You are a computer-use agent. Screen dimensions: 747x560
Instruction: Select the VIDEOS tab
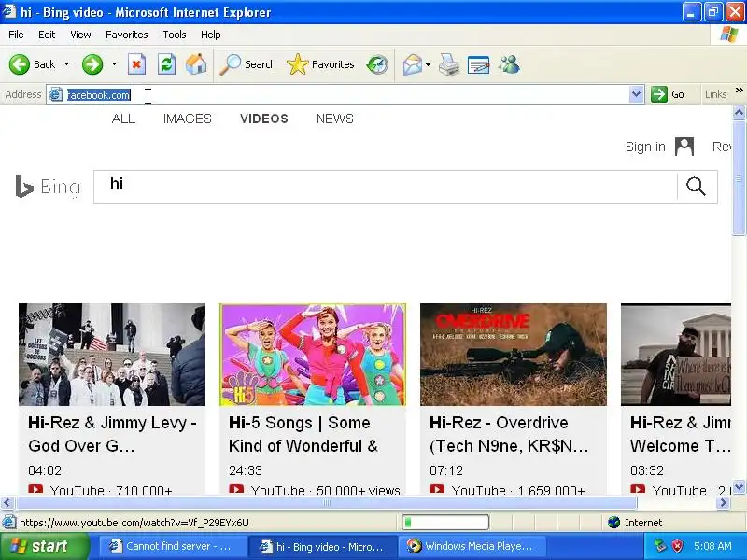tap(264, 119)
